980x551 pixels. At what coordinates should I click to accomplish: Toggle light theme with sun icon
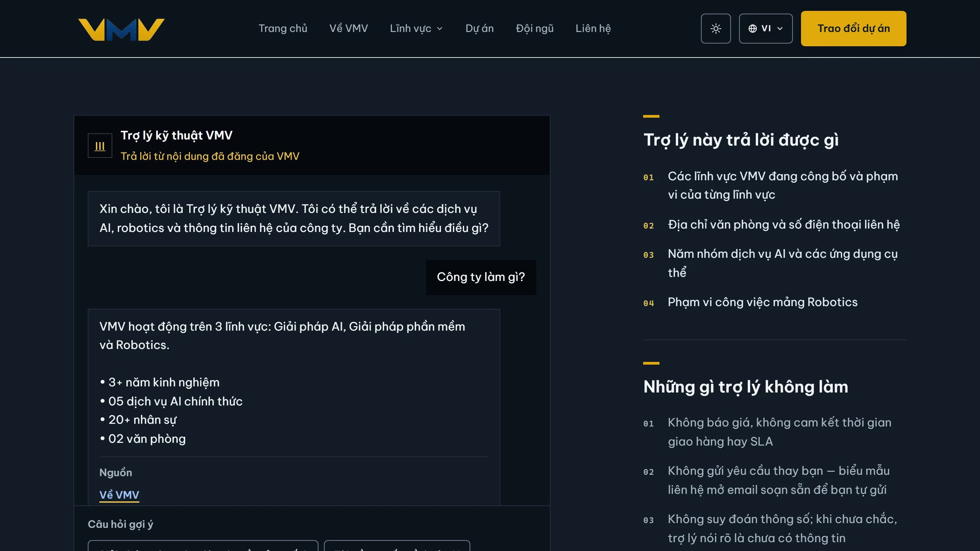[x=716, y=29]
